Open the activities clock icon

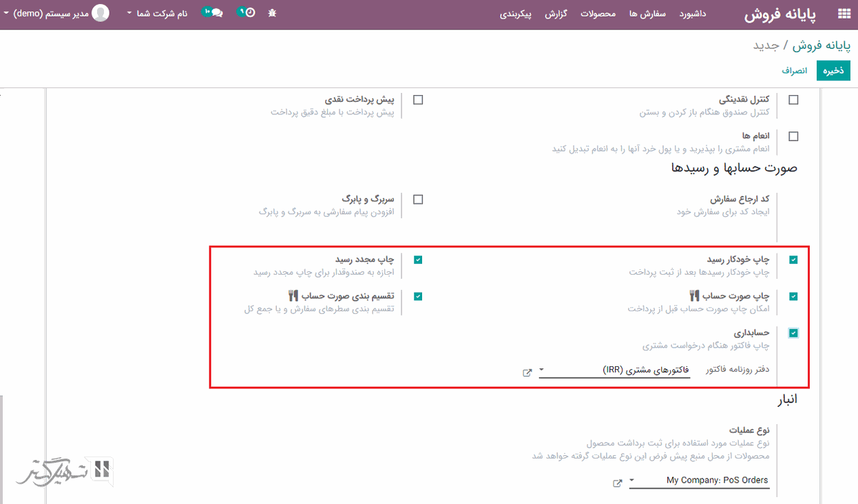tap(247, 13)
